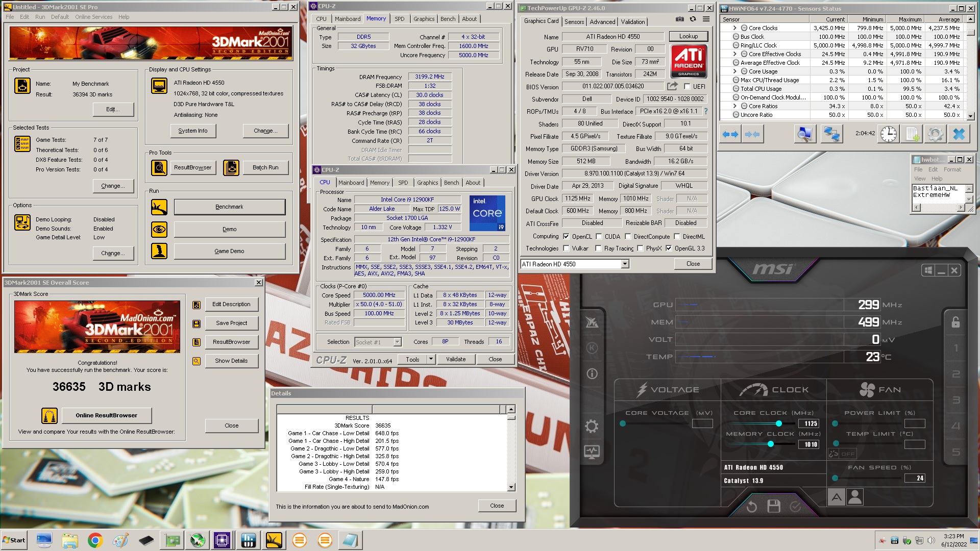This screenshot has width=980, height=551.
Task: Click MSI Afterburner Kombustor K icon
Action: 592,348
